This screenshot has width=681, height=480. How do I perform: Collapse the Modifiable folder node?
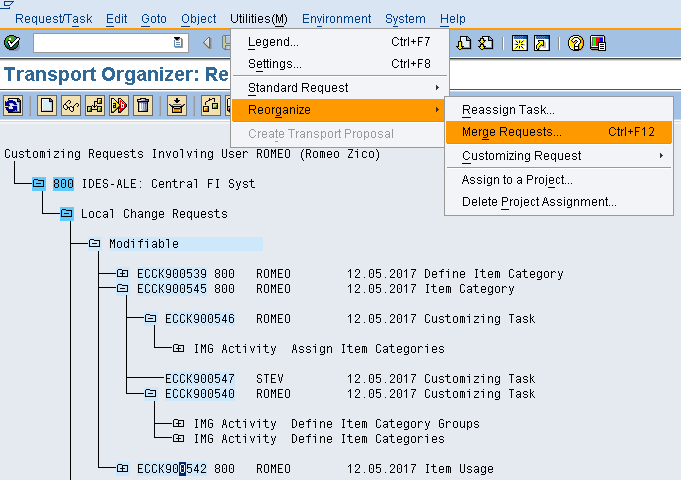click(94, 244)
